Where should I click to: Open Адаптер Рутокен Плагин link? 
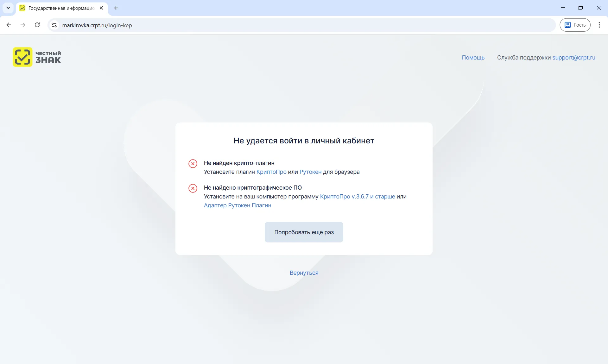(237, 205)
